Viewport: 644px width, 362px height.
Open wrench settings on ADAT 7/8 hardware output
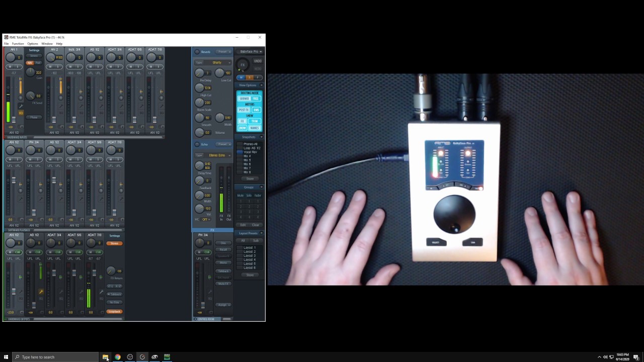(x=101, y=292)
